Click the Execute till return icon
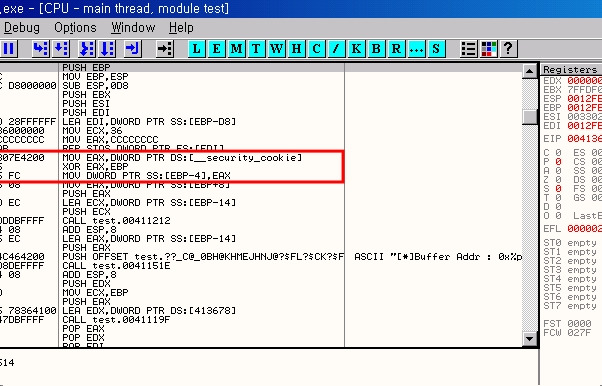Screen dimensions: 602x386 pos(133,49)
